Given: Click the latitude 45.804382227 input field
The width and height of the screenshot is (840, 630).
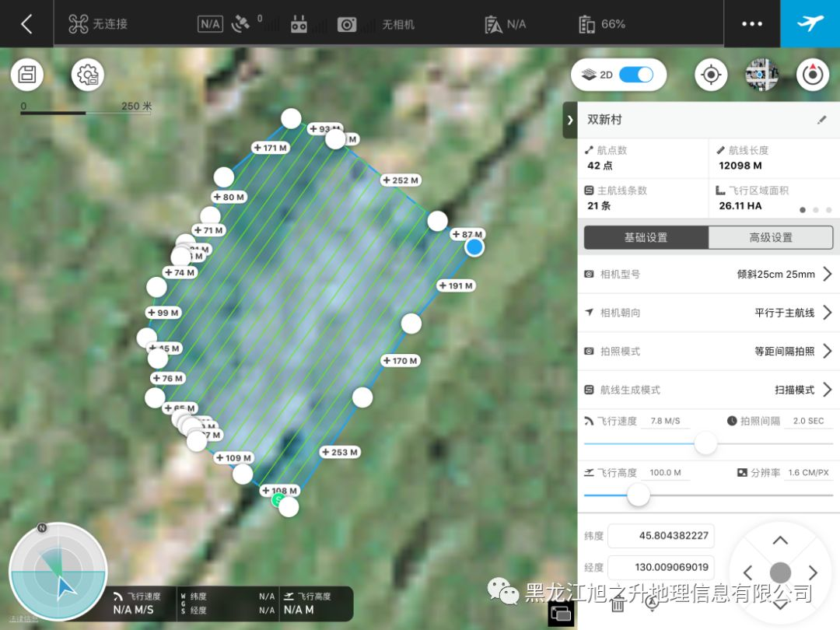Looking at the screenshot, I should 660,536.
